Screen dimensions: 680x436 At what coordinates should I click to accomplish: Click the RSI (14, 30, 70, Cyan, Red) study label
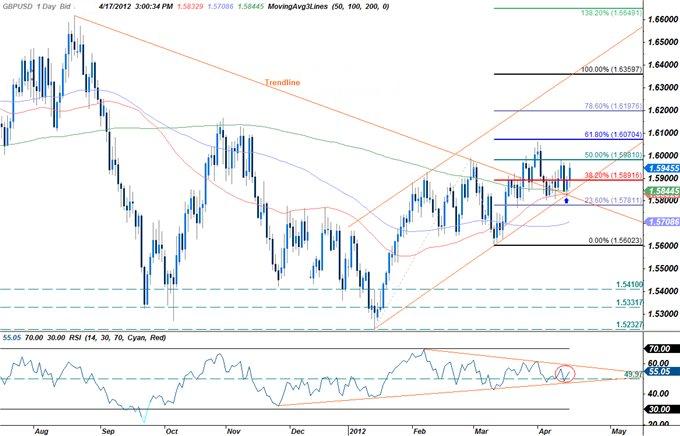tap(118, 337)
